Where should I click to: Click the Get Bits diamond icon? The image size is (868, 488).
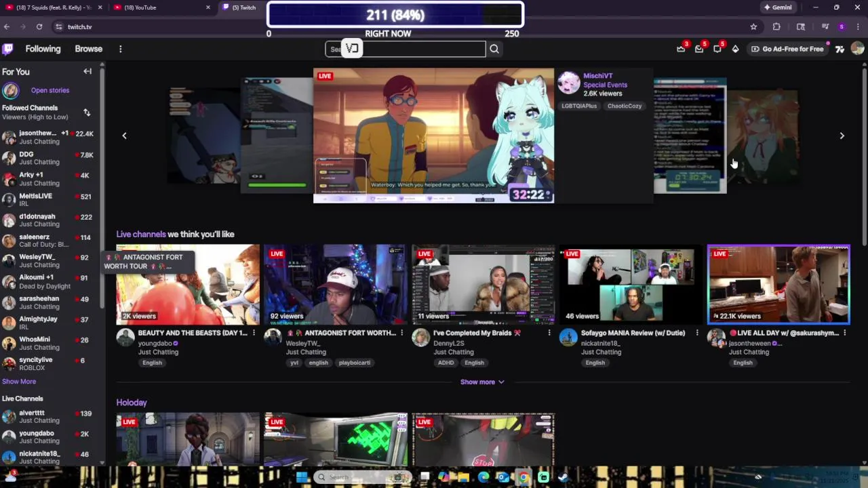pos(735,49)
